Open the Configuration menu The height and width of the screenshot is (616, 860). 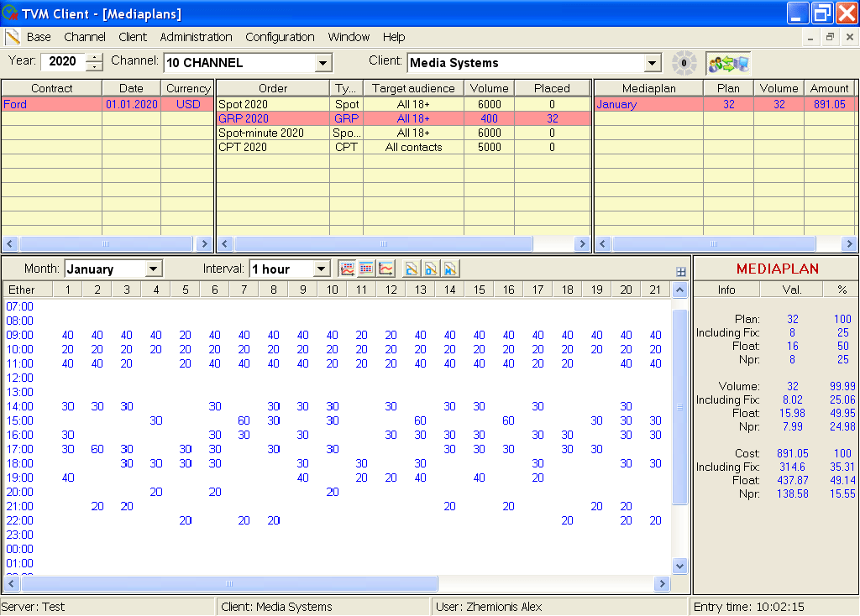[x=280, y=37]
